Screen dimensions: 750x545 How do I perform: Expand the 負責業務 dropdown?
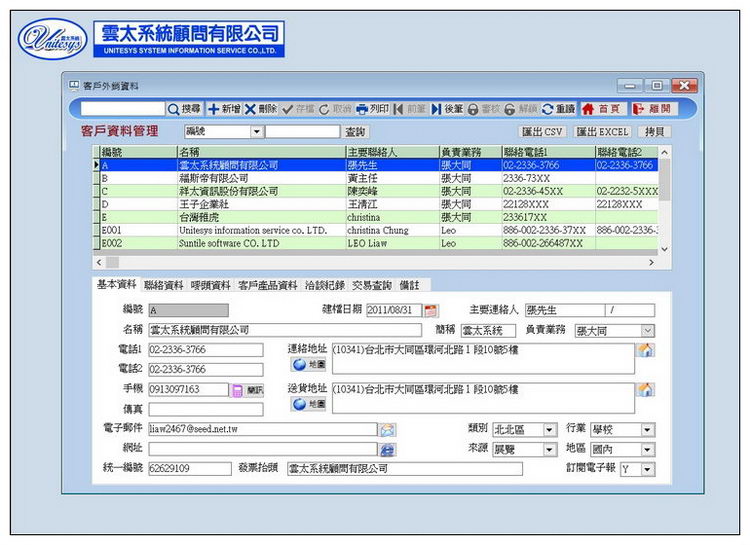(x=648, y=331)
